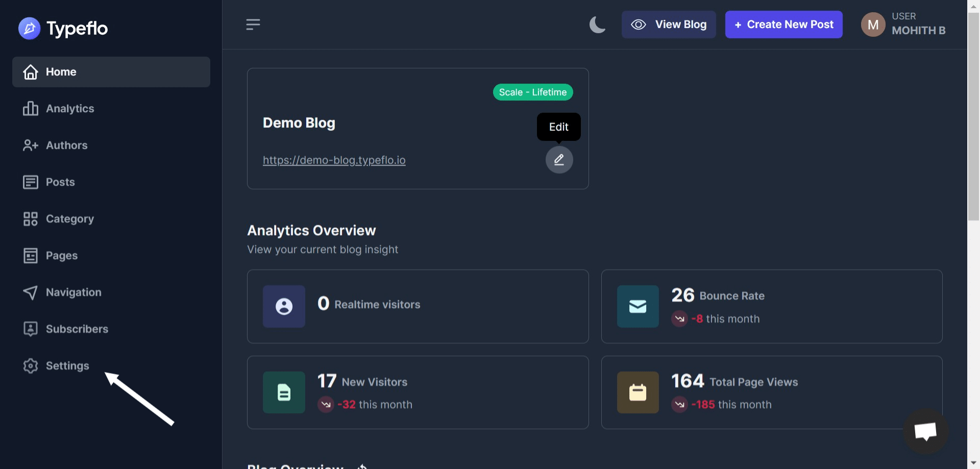Edit the Demo Blog via the pencil icon
Image resolution: width=980 pixels, height=469 pixels.
(x=559, y=159)
